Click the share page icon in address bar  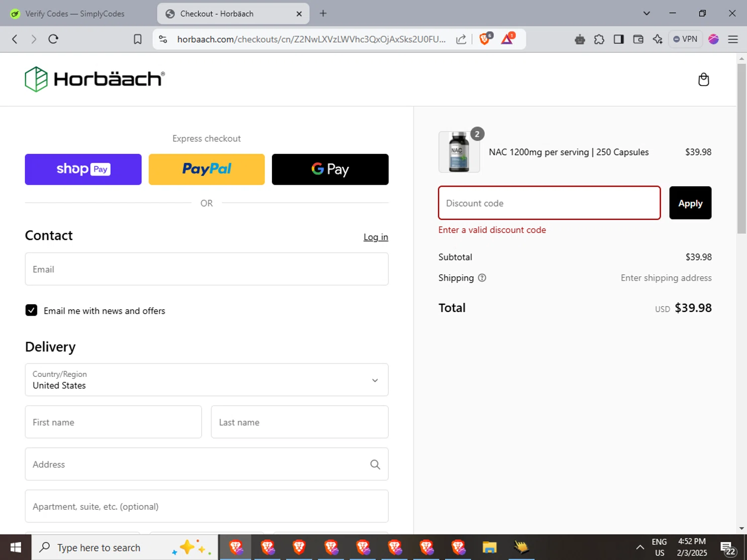pyautogui.click(x=461, y=39)
